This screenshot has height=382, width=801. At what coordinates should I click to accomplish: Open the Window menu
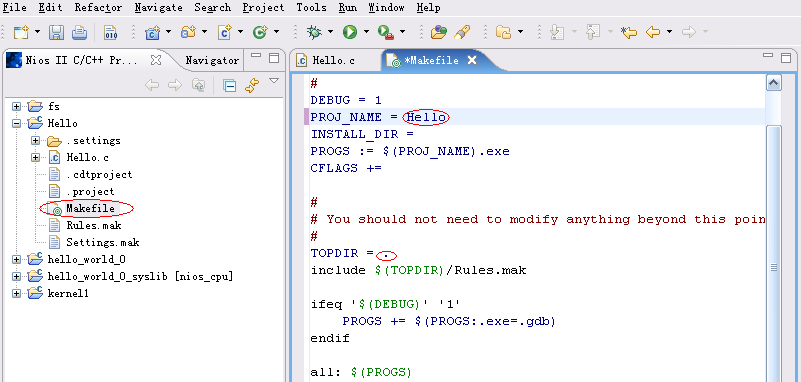(x=386, y=8)
